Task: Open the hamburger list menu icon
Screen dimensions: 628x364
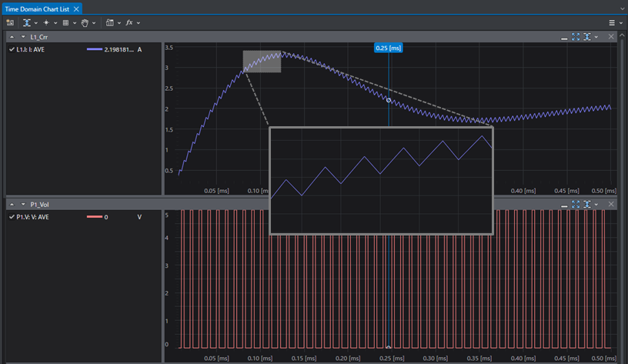Action: 612,23
